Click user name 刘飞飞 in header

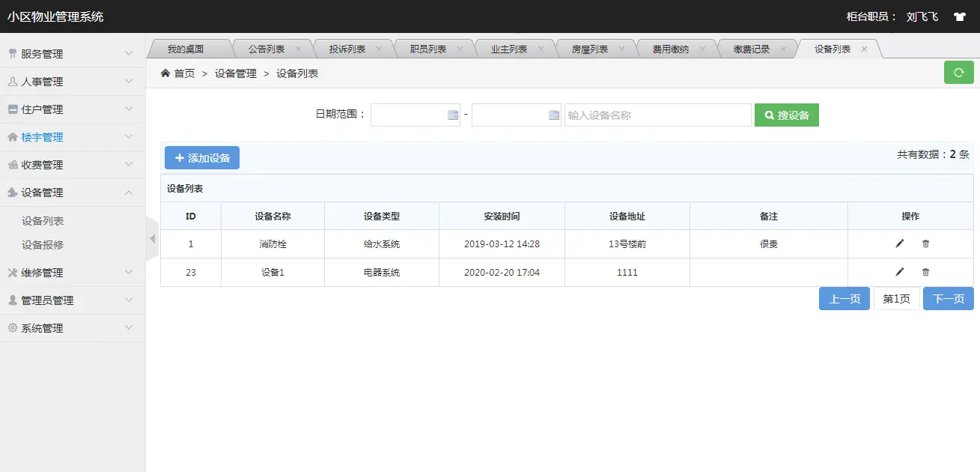pyautogui.click(x=922, y=16)
